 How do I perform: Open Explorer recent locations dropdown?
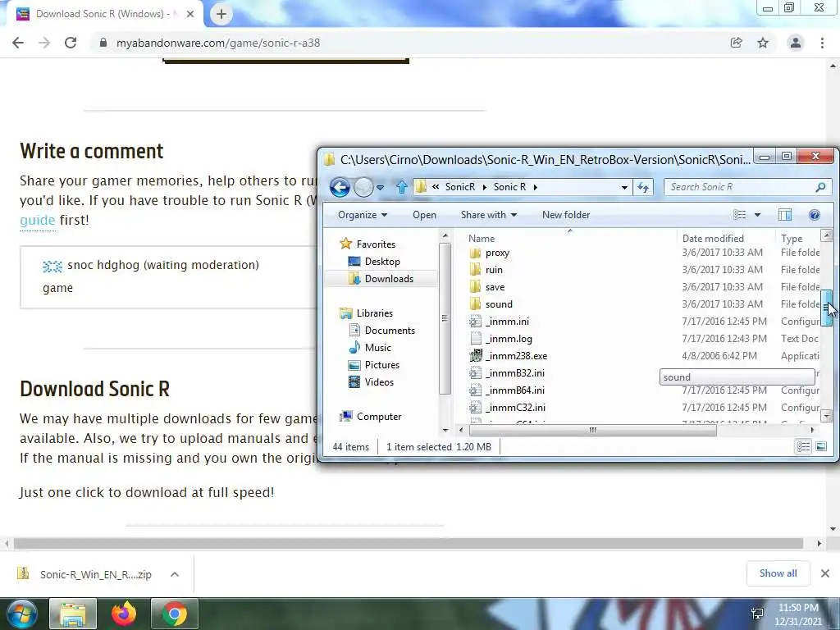pos(380,188)
